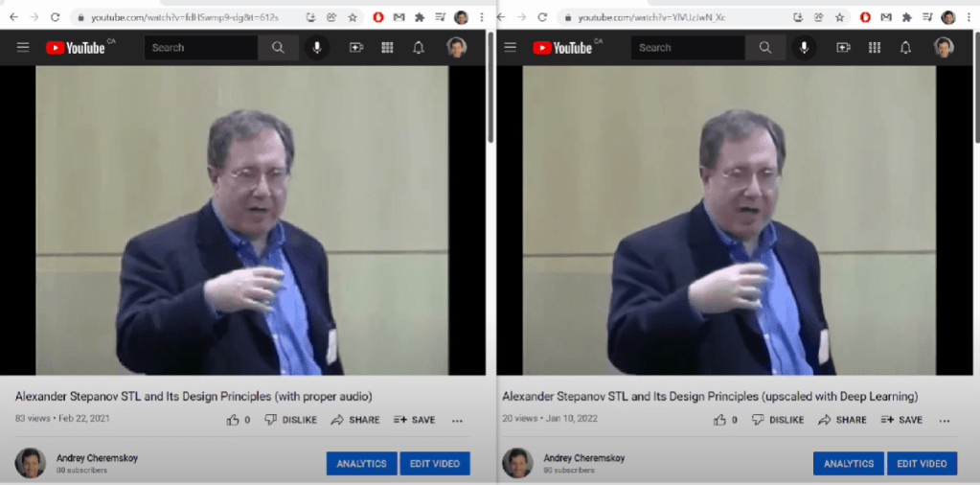This screenshot has width=980, height=485.
Task: Open more actions menu for the proper audio video
Action: (457, 420)
